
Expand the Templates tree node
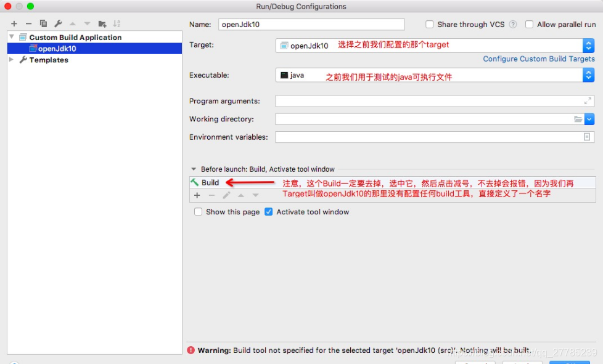coord(12,60)
